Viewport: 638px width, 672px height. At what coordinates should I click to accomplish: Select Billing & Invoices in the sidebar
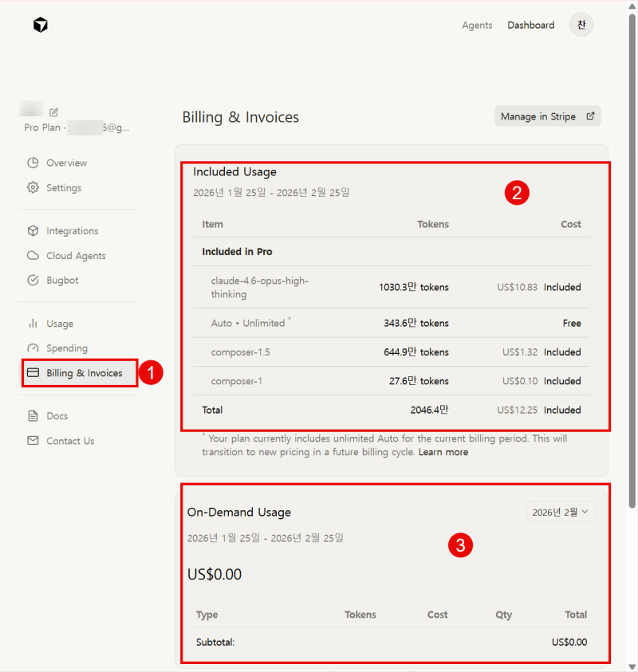(x=80, y=373)
